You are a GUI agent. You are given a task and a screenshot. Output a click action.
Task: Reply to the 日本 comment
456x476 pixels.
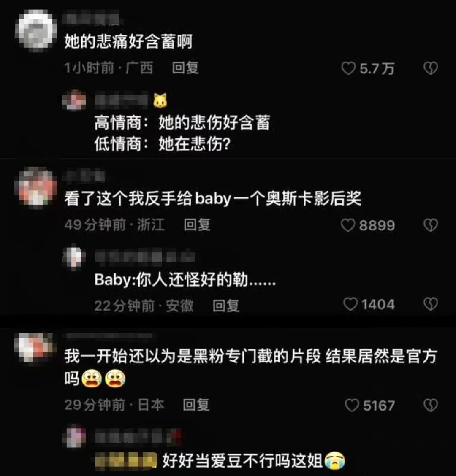(196, 405)
